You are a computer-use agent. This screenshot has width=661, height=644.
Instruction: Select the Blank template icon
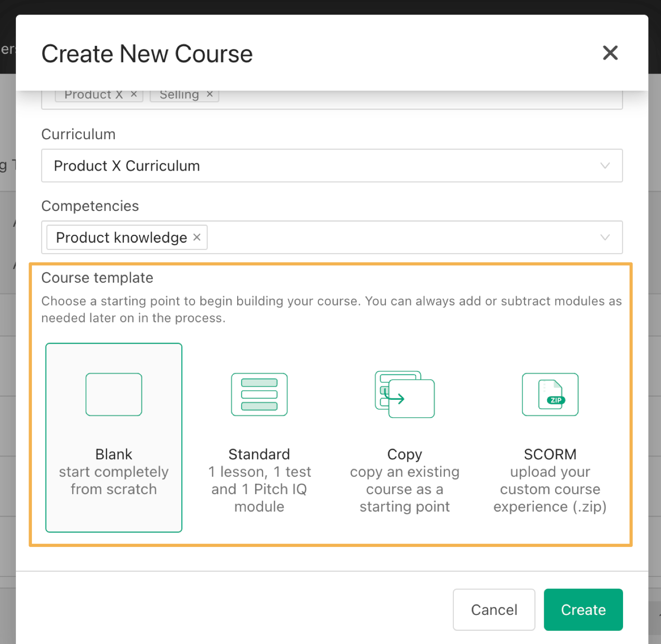114,394
